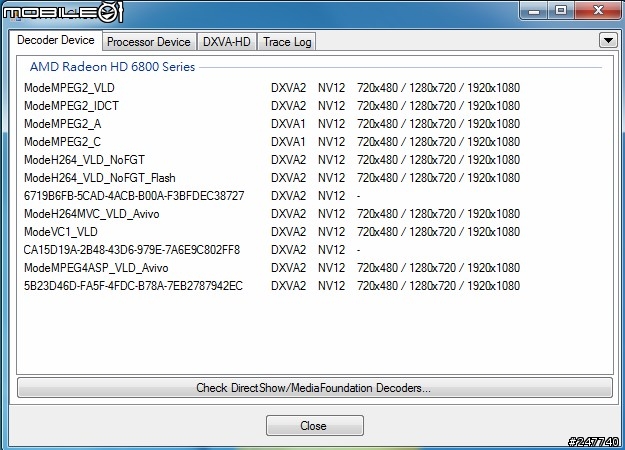Open the Processor Device tab
This screenshot has height=450, width=625.
[149, 42]
